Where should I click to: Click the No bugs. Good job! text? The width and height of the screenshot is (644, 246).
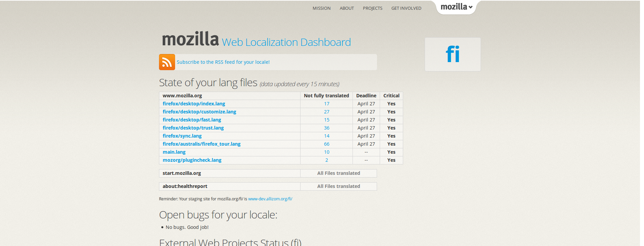[187, 227]
